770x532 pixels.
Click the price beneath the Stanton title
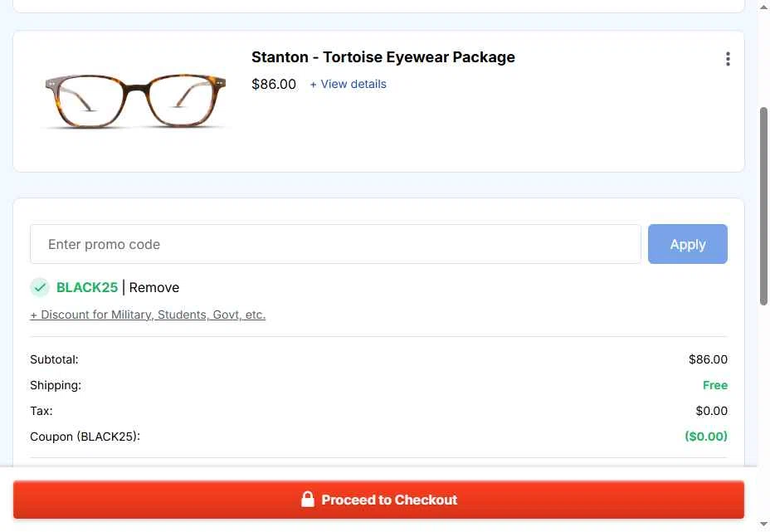pos(274,84)
